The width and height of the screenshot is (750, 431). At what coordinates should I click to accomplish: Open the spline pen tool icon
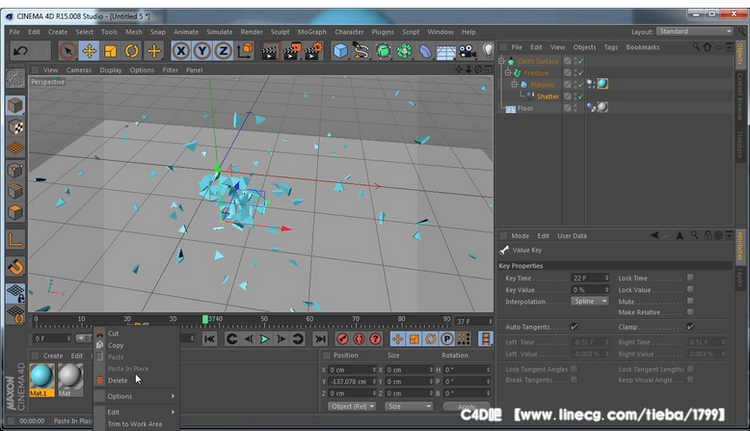point(362,51)
